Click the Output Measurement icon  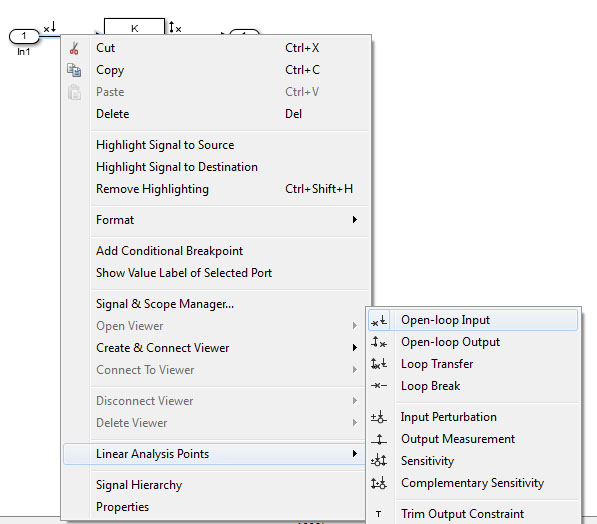click(x=379, y=439)
